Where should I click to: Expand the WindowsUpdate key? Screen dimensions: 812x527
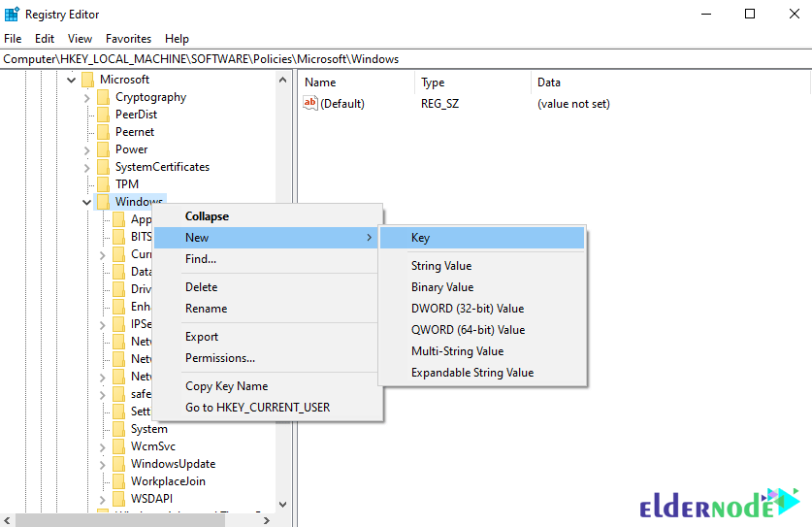(103, 465)
